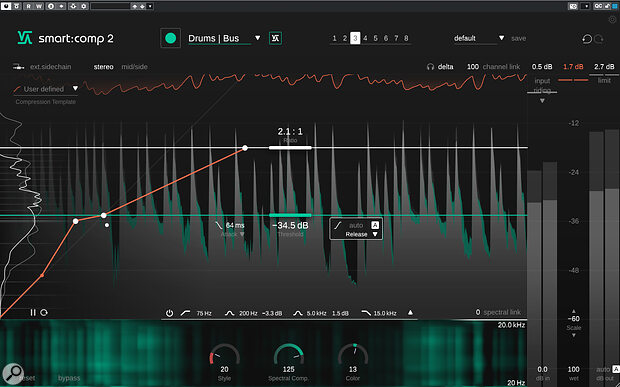Click the attack curve icon by 64 ms

(219, 225)
